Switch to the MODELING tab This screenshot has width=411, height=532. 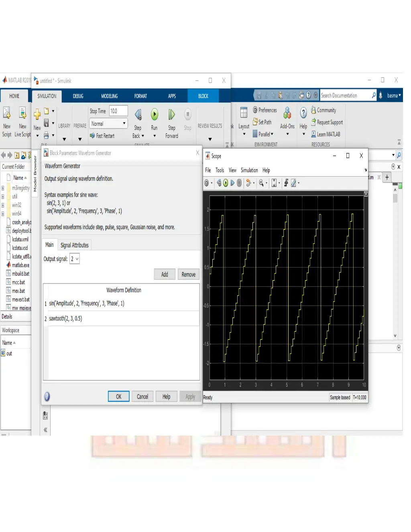click(x=109, y=96)
